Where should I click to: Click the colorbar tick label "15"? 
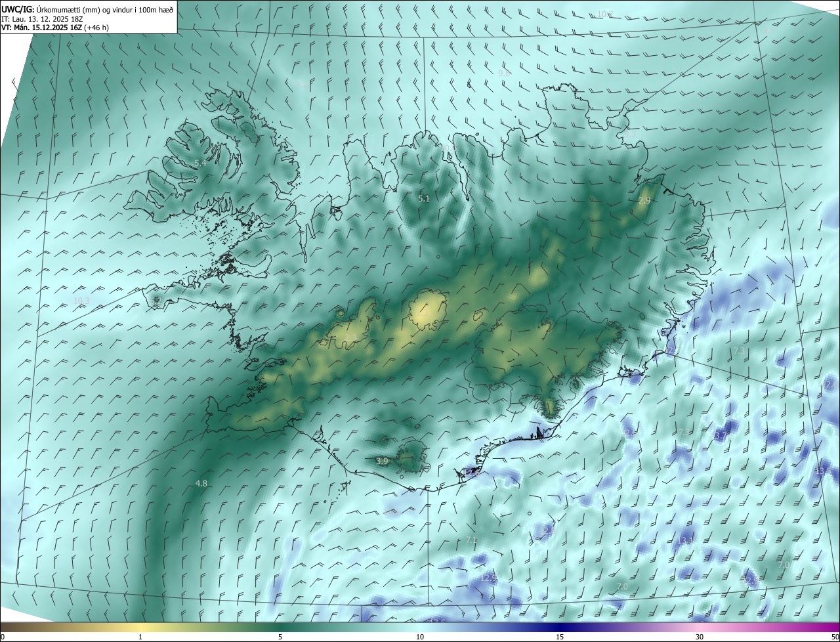pos(560,637)
